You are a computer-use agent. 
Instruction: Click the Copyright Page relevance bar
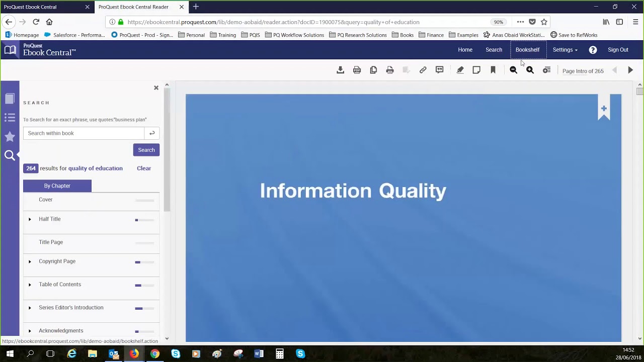[144, 262]
